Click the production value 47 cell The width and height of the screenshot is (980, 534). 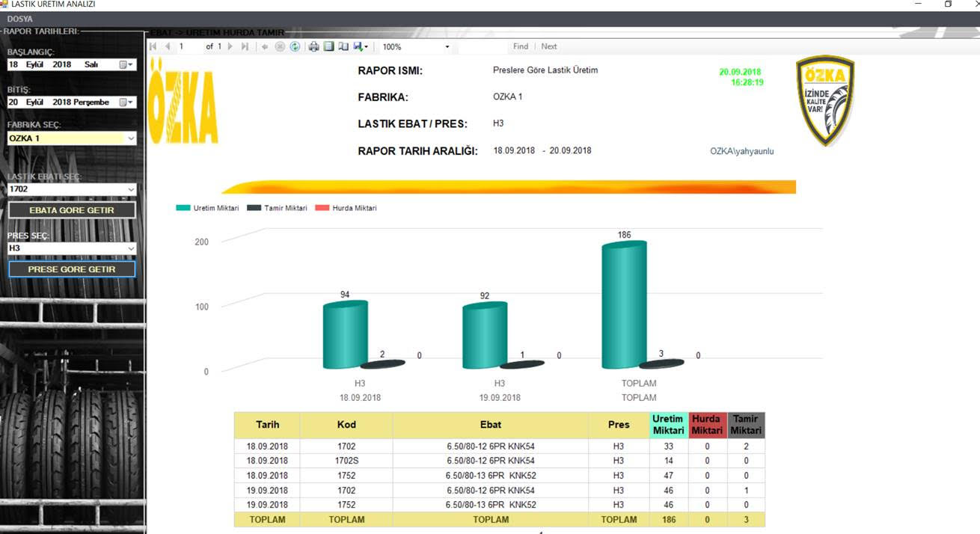[668, 476]
